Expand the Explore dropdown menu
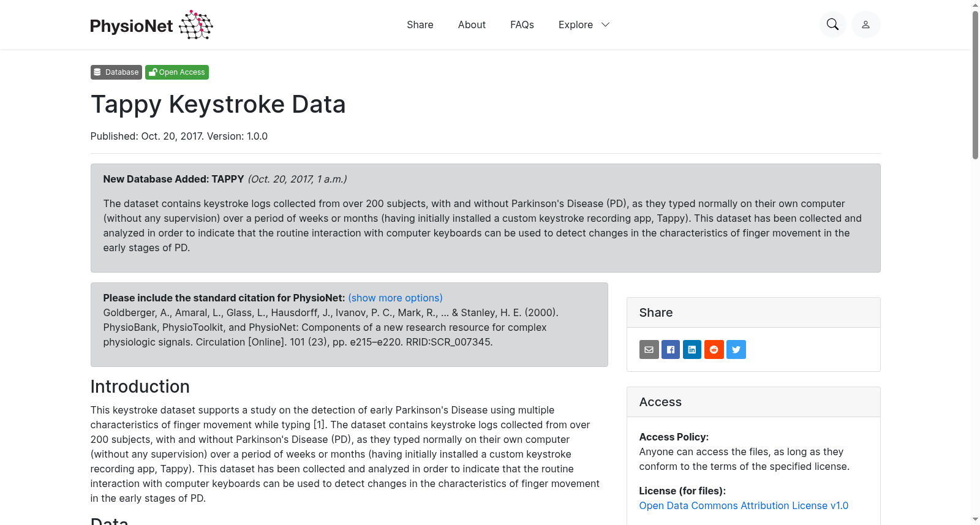Image resolution: width=980 pixels, height=525 pixels. pos(584,25)
